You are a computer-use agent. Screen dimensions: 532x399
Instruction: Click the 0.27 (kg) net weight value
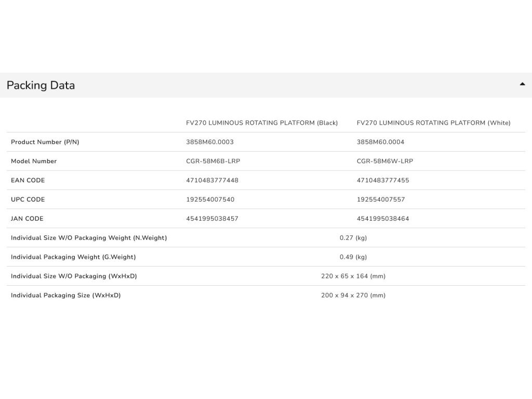353,238
